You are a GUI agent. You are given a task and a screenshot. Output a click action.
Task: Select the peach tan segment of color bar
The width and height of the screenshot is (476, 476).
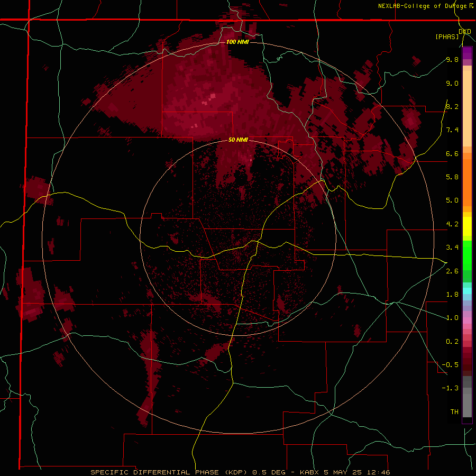click(467, 106)
